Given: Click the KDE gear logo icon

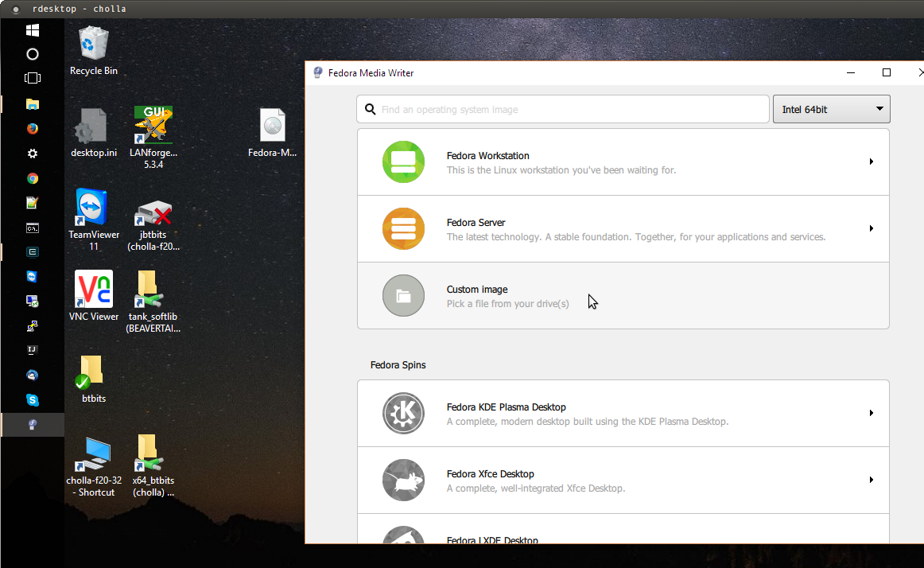Looking at the screenshot, I should point(404,414).
